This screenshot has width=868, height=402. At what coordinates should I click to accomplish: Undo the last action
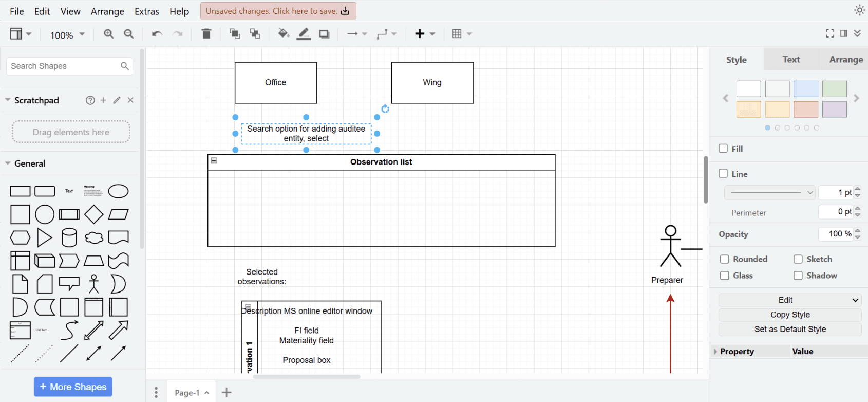coord(157,34)
